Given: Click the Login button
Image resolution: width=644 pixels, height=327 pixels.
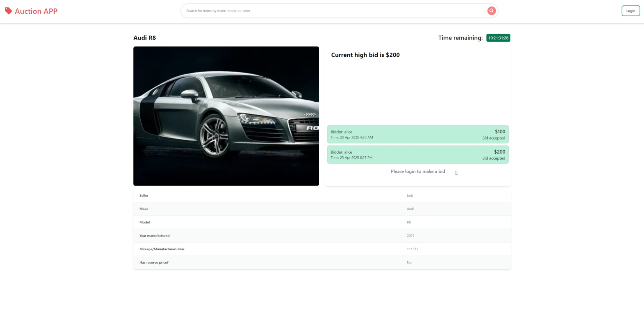Looking at the screenshot, I should pos(631,11).
